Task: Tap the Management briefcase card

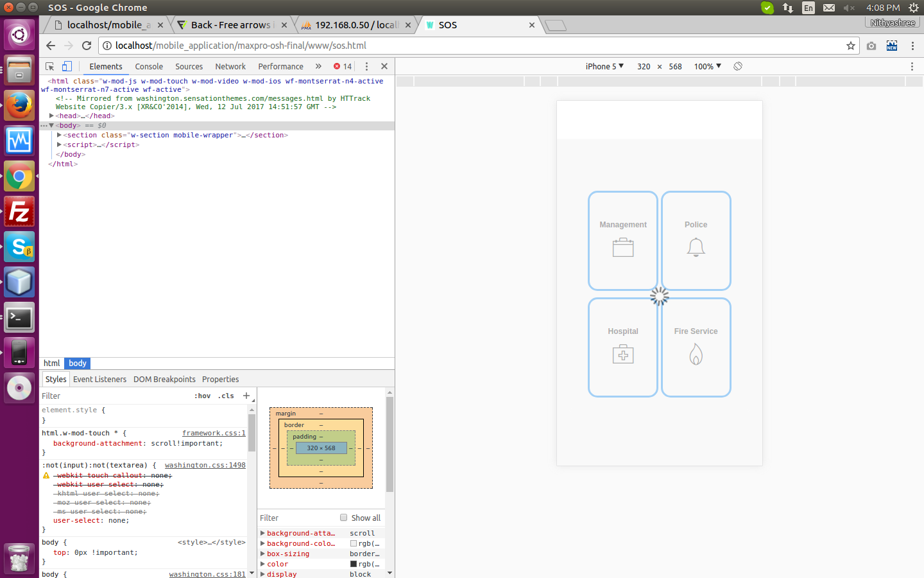Action: pos(623,241)
